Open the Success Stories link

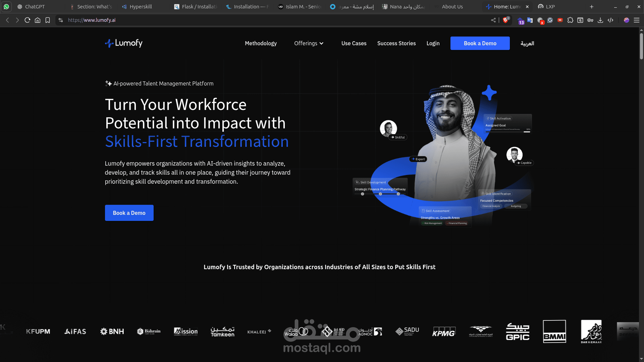396,43
